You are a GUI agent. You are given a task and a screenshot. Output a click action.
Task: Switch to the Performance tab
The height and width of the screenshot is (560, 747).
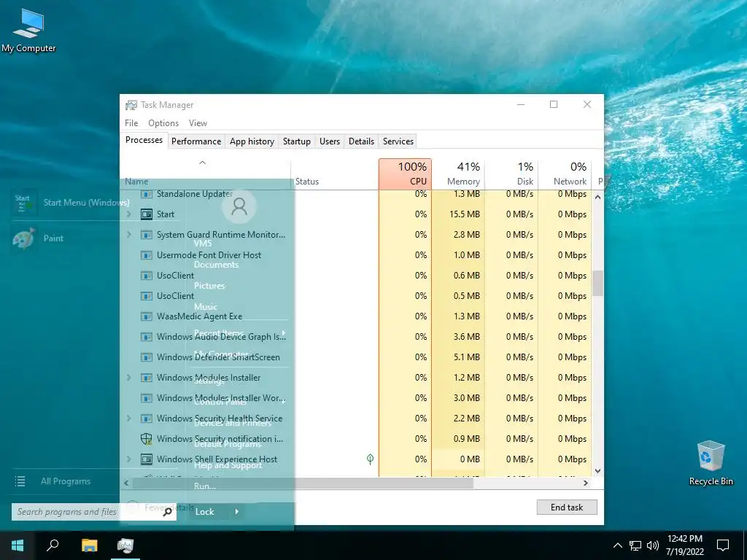(x=196, y=141)
